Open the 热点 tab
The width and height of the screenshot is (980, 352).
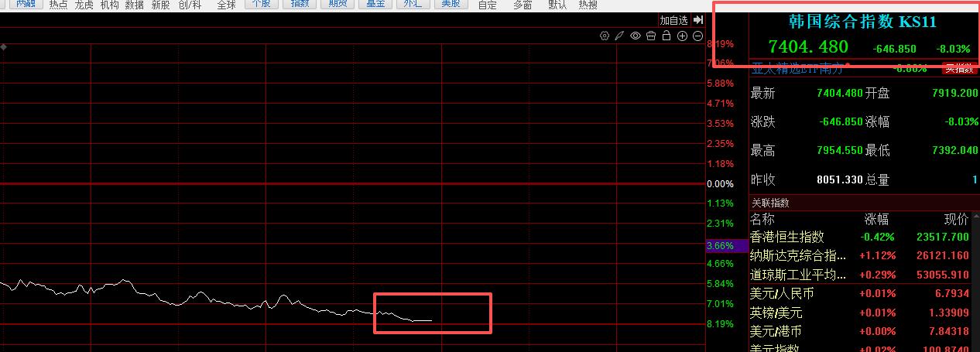tap(58, 5)
